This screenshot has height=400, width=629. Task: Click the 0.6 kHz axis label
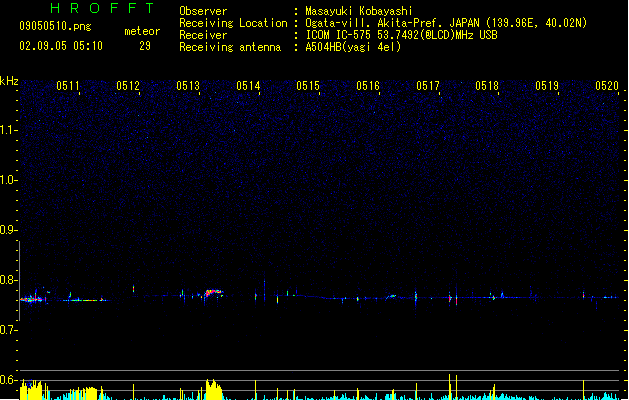[x=9, y=380]
